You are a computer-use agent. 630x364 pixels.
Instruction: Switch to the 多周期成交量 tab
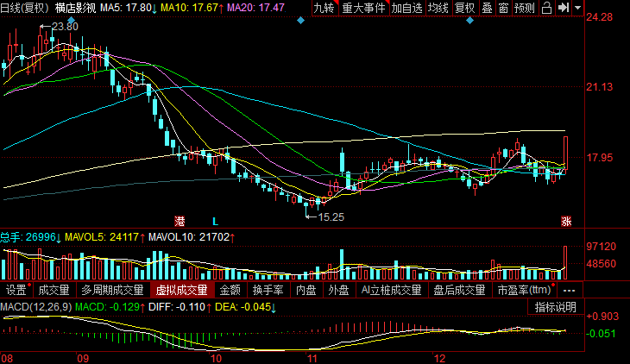click(x=112, y=290)
